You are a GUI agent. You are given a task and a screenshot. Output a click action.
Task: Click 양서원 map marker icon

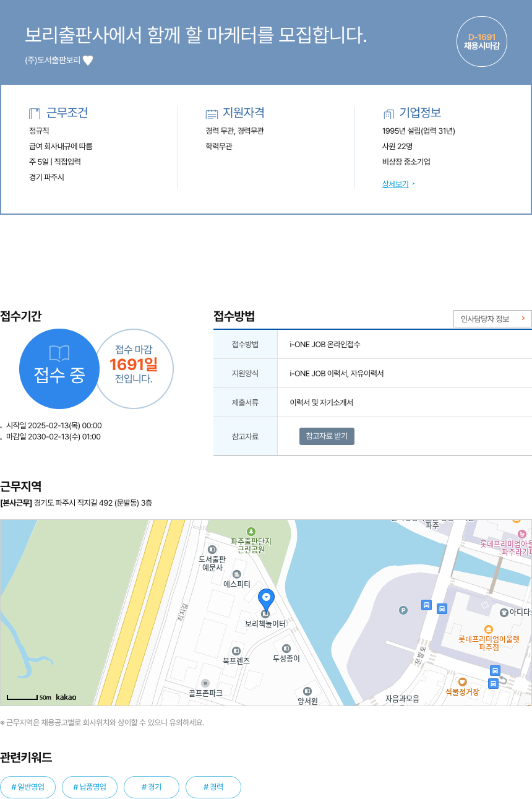point(307,691)
